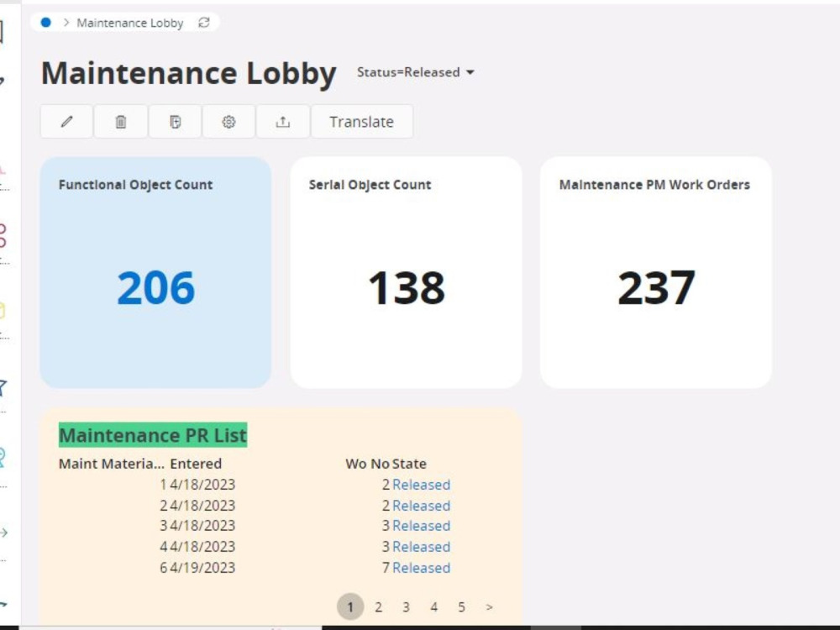Click the 237 count value
This screenshot has width=840, height=630.
(656, 288)
